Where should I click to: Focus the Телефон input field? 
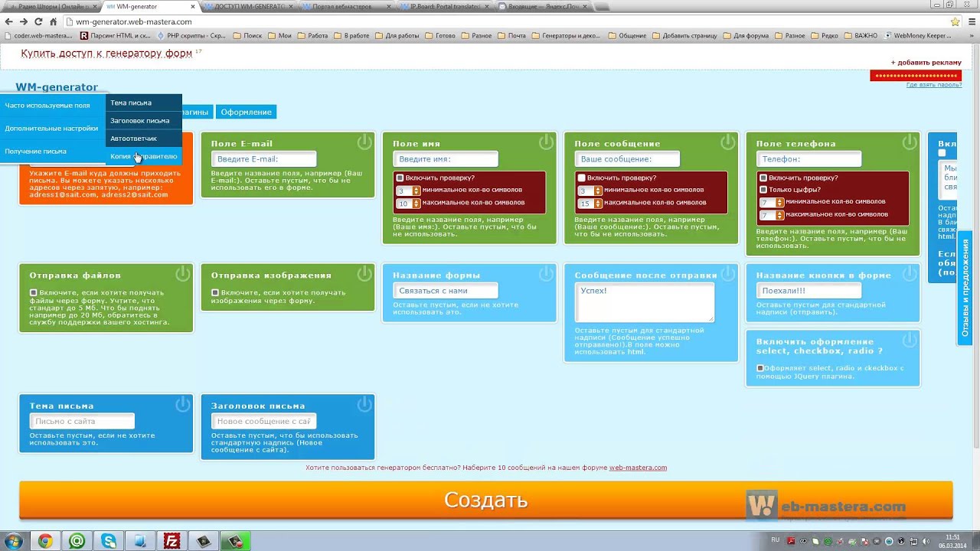[809, 159]
